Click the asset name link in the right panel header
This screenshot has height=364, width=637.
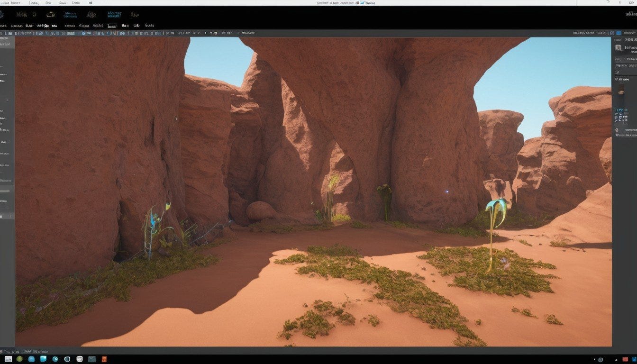[x=630, y=47]
